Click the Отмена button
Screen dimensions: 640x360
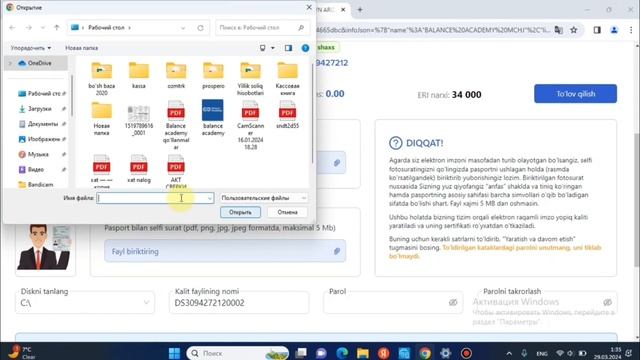[287, 212]
